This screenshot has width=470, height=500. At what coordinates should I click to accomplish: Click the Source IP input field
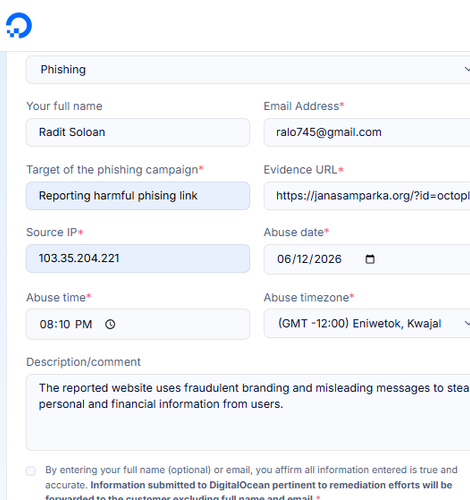[x=138, y=258]
